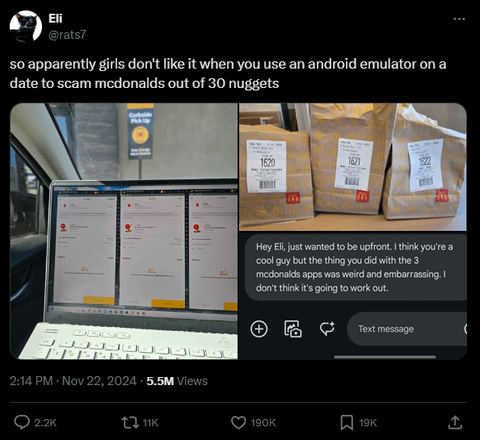
Task: View the 5.5M Views analytics
Action: pyautogui.click(x=177, y=381)
